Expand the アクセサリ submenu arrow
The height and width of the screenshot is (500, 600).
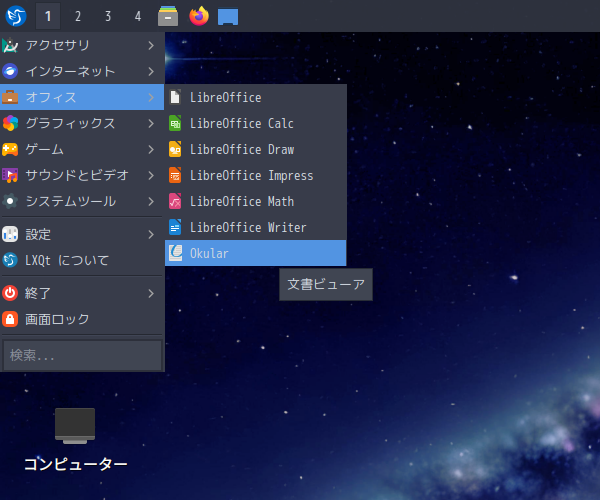point(151,46)
